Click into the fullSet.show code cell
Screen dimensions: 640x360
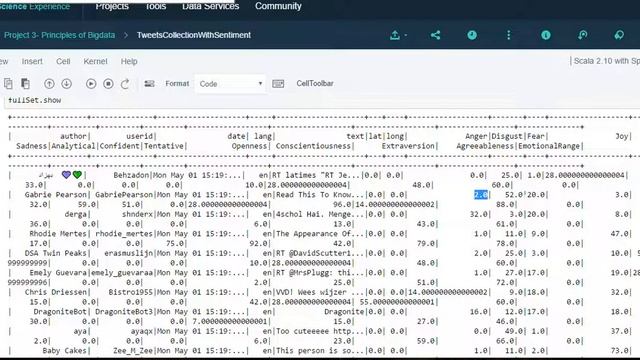322,101
